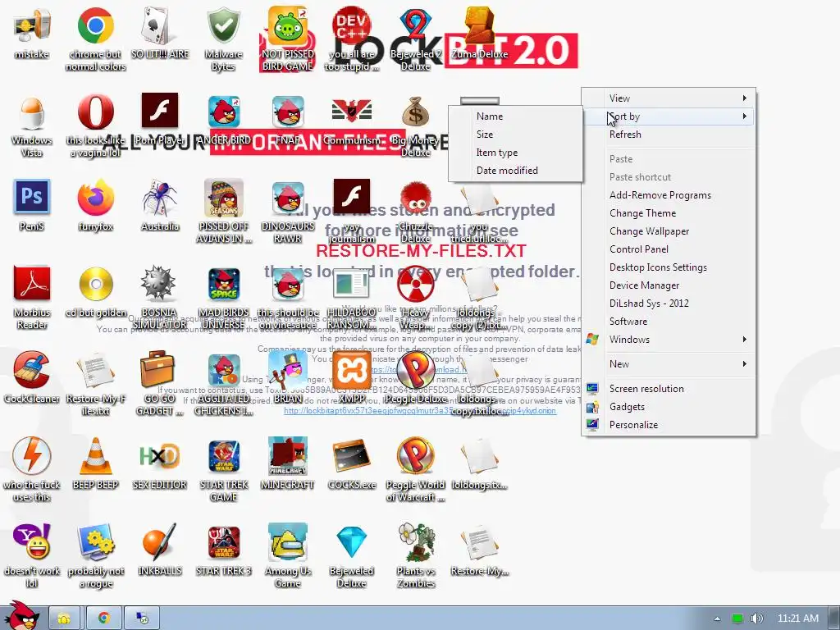The height and width of the screenshot is (630, 840).
Task: Expand the New submenu
Action: pyautogui.click(x=669, y=363)
